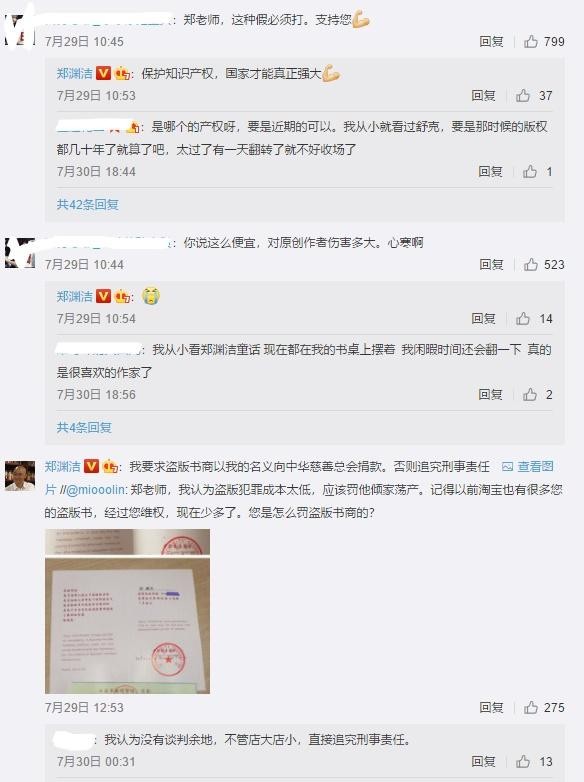Like the comment with 523 likes
The image size is (584, 782).
point(531,264)
